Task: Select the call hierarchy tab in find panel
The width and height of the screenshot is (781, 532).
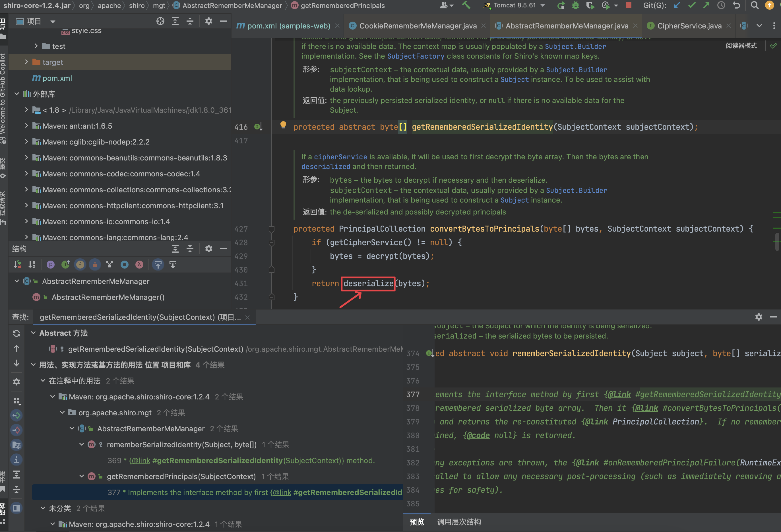Action: [x=459, y=522]
